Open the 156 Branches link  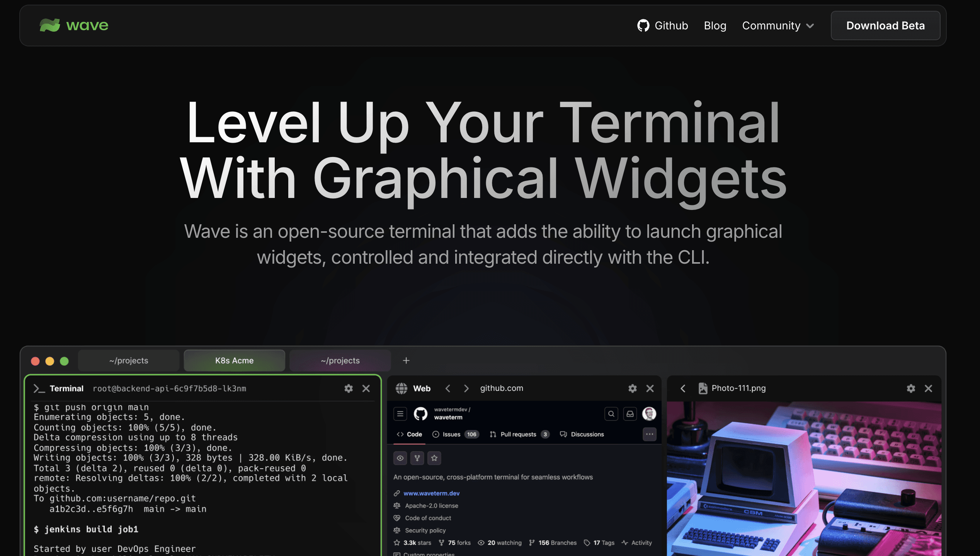tap(553, 543)
